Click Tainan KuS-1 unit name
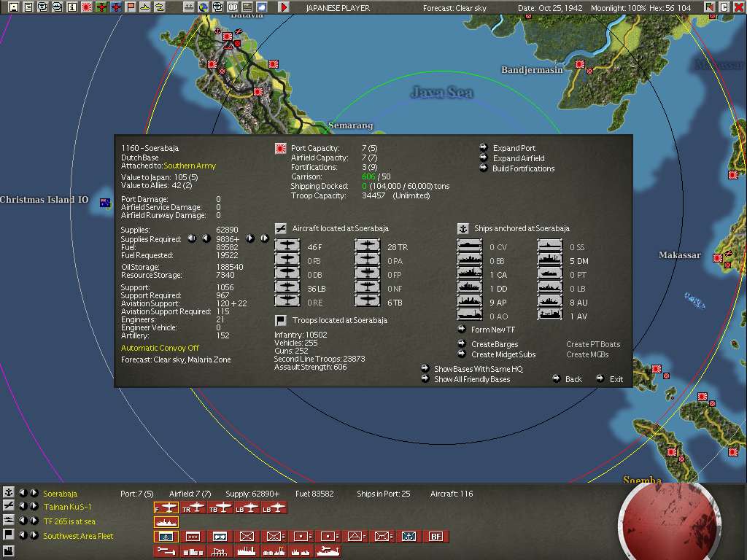This screenshot has width=747, height=560. click(x=67, y=507)
